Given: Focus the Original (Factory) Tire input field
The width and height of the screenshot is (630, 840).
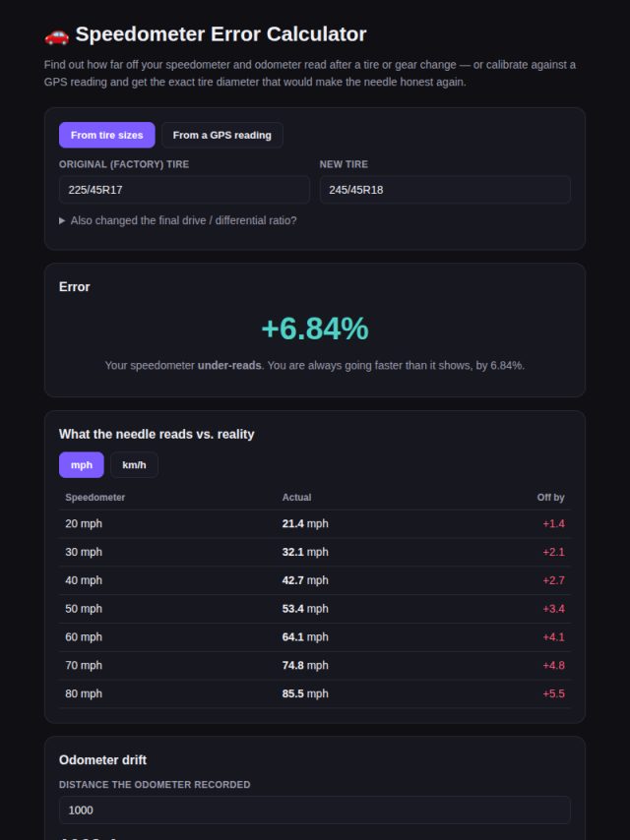Looking at the screenshot, I should tap(184, 190).
